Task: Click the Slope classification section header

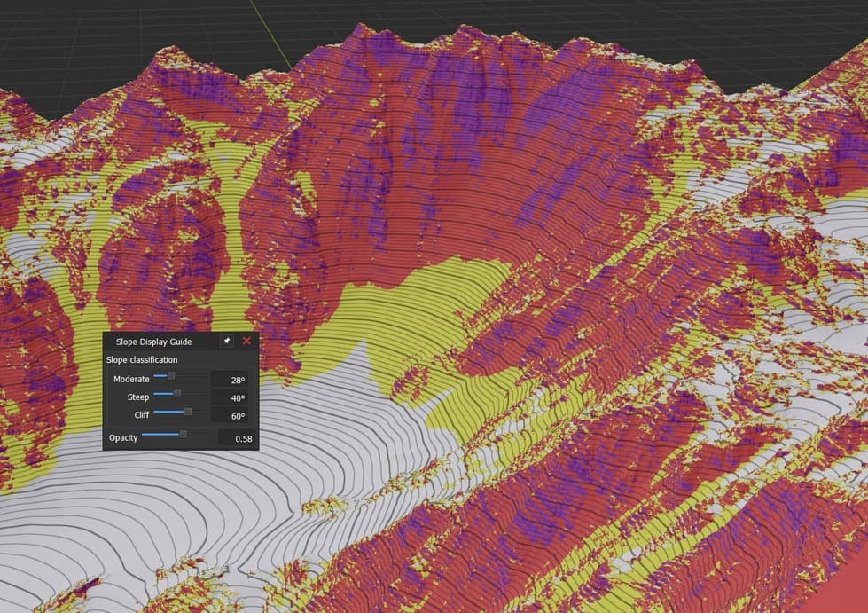Action: click(x=142, y=360)
